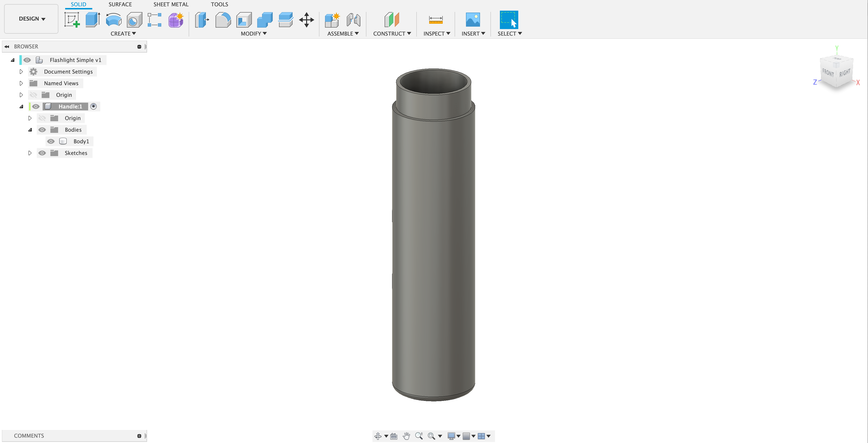Image resolution: width=868 pixels, height=443 pixels.
Task: Hide the Bodies folder
Action: (42, 130)
